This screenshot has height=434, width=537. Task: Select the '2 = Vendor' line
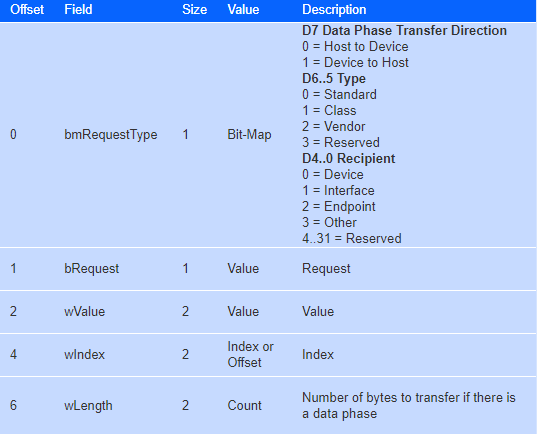[334, 126]
